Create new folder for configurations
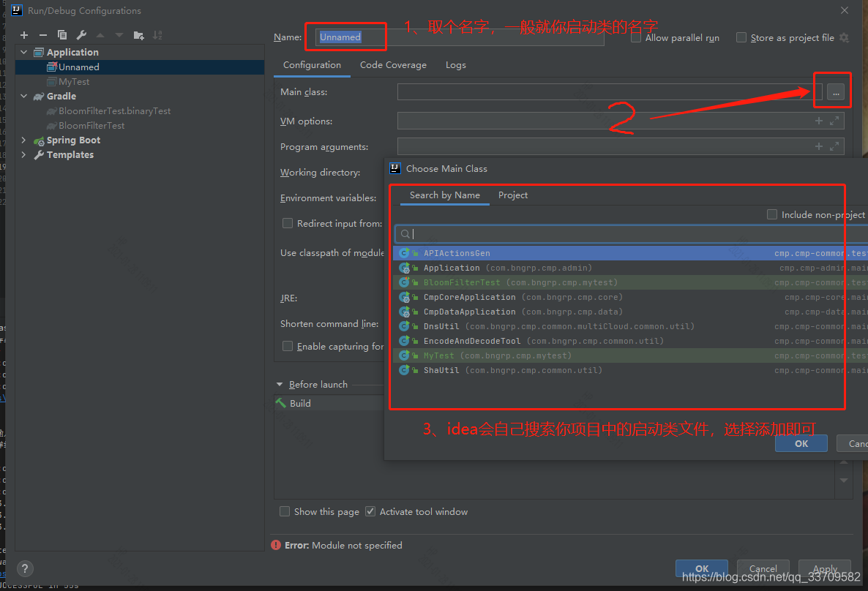The width and height of the screenshot is (868, 591). (x=138, y=35)
